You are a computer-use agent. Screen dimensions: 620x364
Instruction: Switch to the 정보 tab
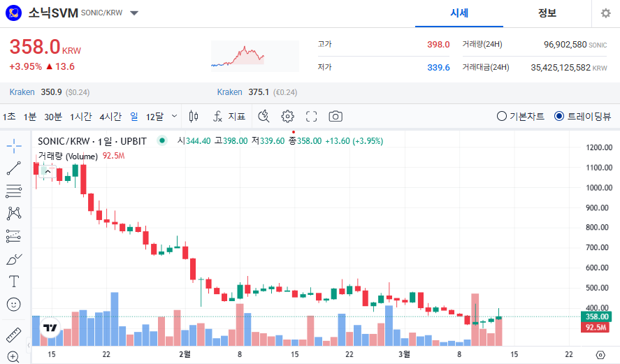[547, 13]
